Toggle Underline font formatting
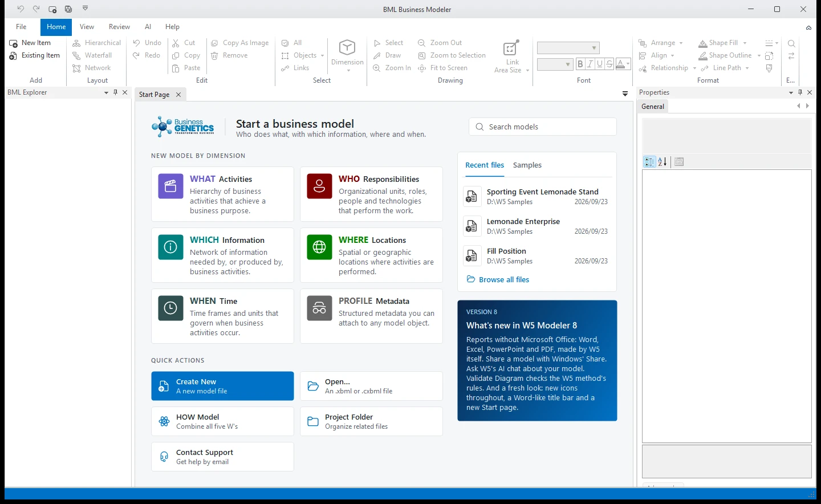821x504 pixels. click(600, 64)
